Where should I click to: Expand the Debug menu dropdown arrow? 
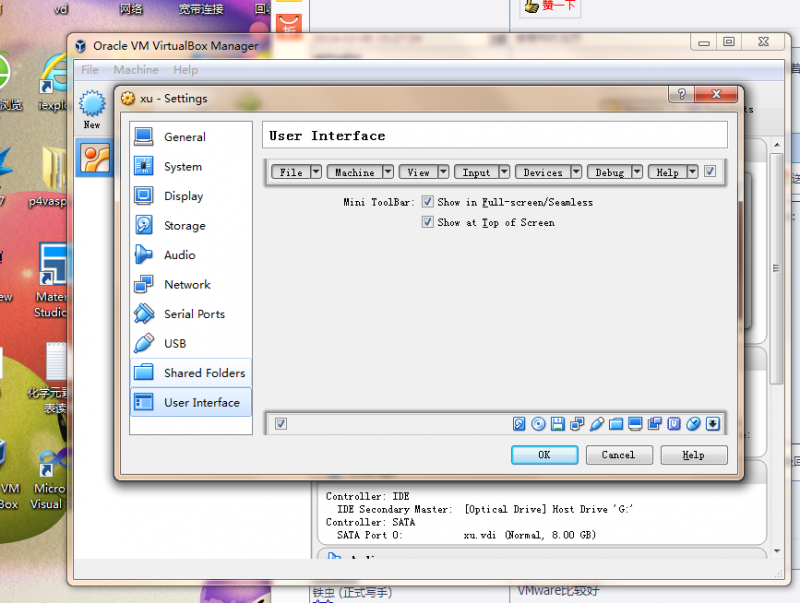tap(637, 172)
